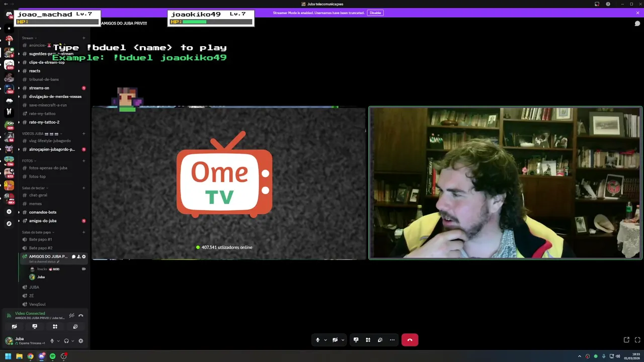Image resolution: width=644 pixels, height=362 pixels.
Task: Show chat with the speech bubble icon
Action: pos(637,24)
